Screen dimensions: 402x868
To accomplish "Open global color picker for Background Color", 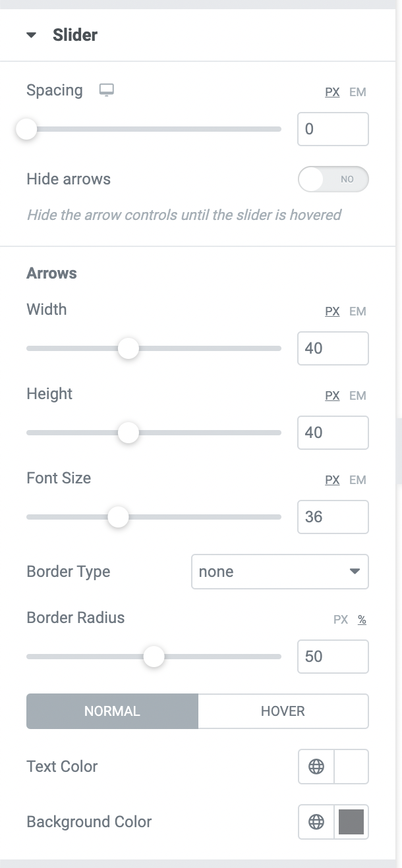I will click(x=316, y=822).
